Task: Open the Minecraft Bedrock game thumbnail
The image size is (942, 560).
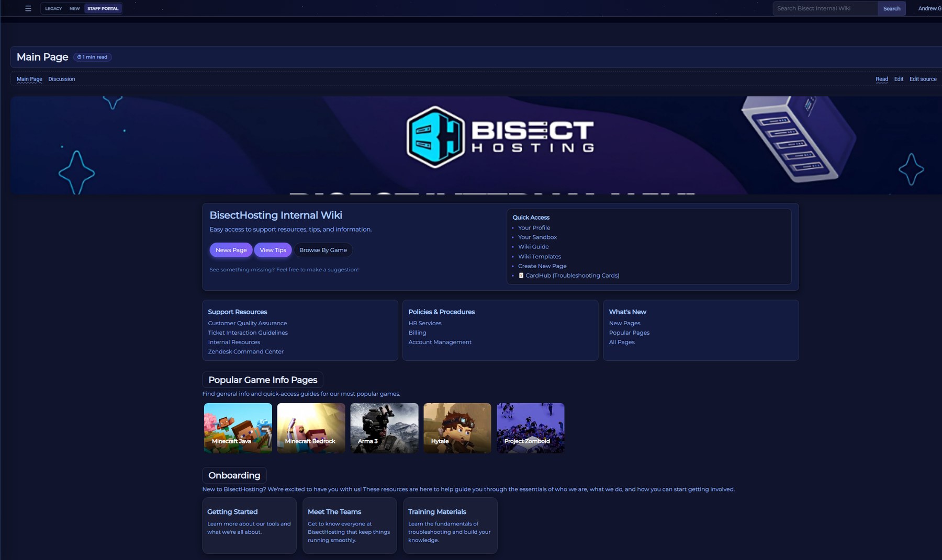Action: click(311, 428)
